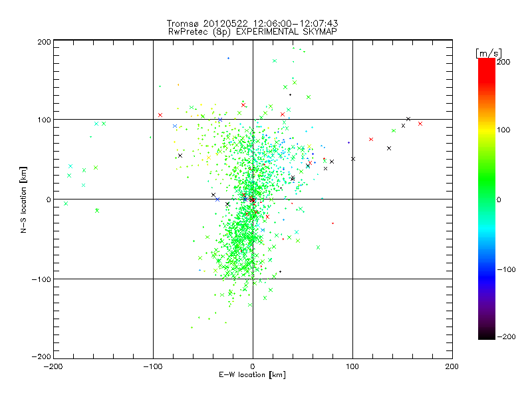Viewport: 532px width, 399px height.
Task: Click the subtitle "RwPretec (8p) EXPERIMENTAL SKYMAP"
Action: click(252, 31)
